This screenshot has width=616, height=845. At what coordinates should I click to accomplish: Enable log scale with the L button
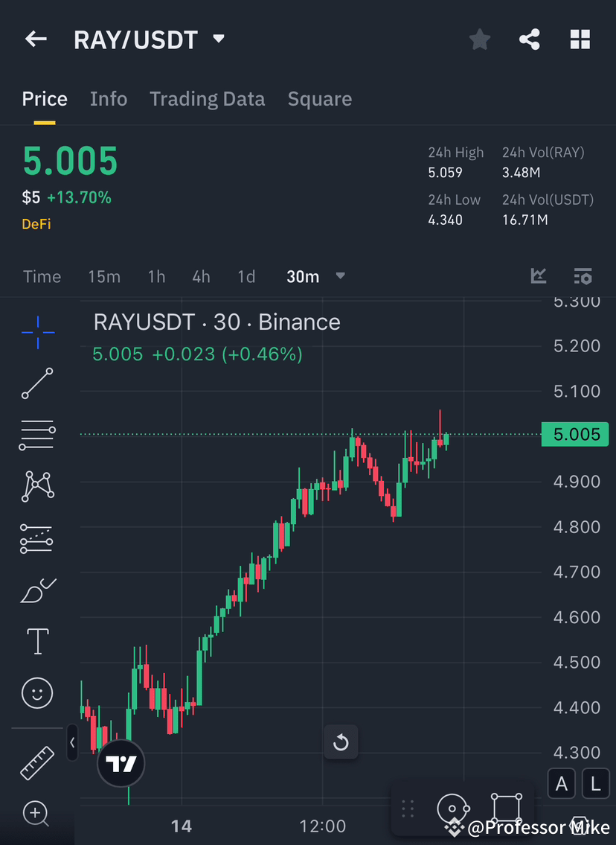[594, 783]
